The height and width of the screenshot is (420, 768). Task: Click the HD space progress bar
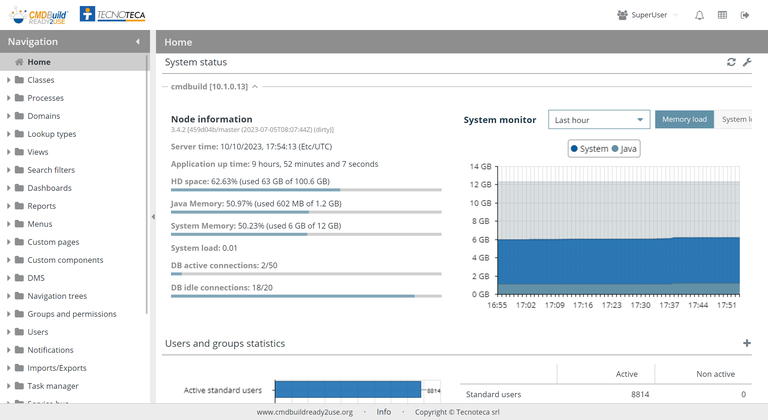pos(306,190)
